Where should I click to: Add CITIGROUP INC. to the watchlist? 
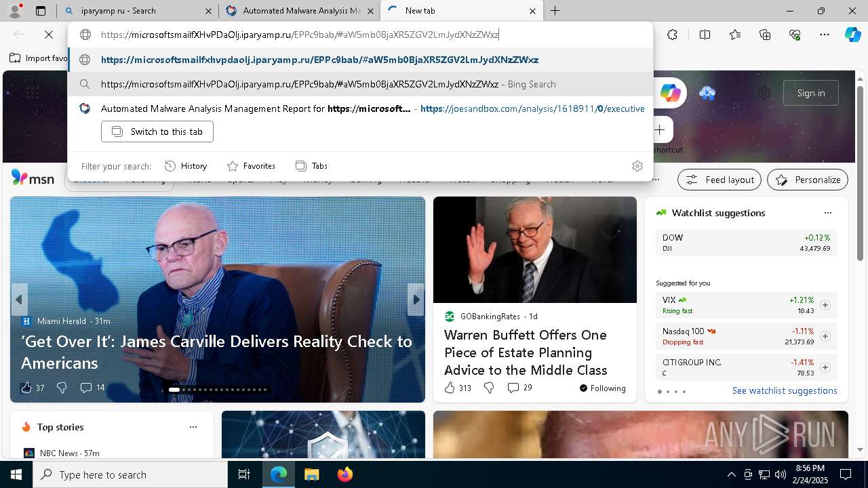point(825,367)
